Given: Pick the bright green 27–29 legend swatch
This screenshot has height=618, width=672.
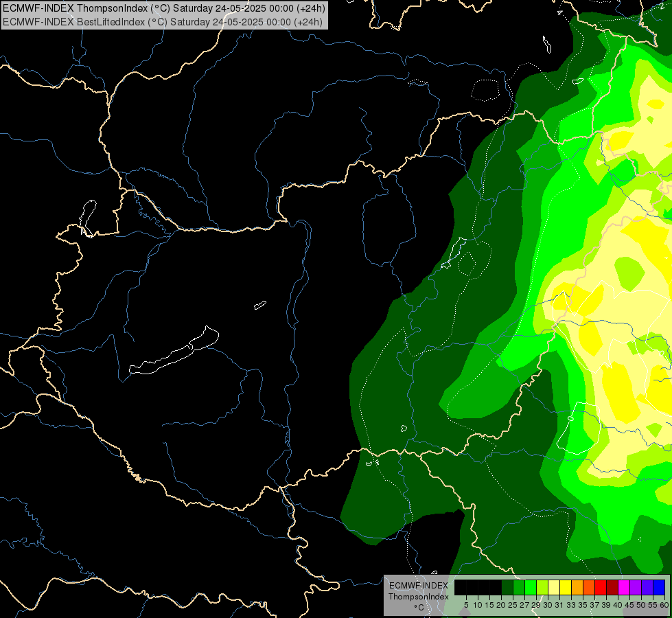Looking at the screenshot, I should click(531, 587).
